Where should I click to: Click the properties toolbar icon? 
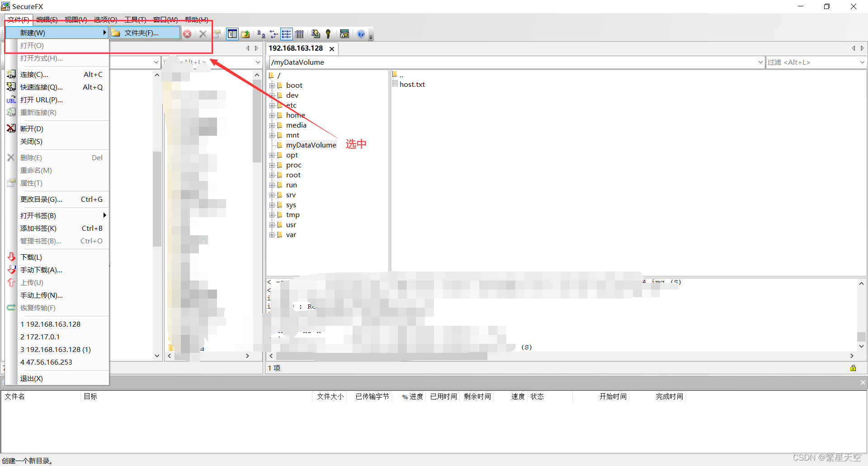(217, 34)
